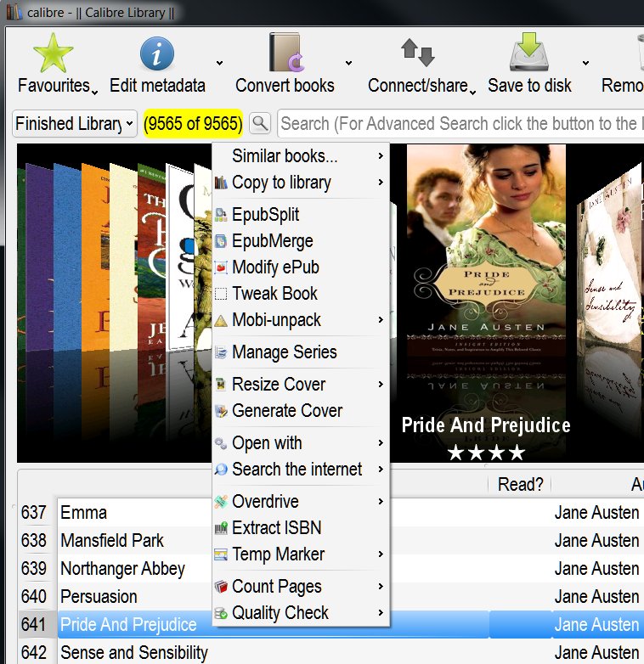
Task: Click the Quality Check icon
Action: pyautogui.click(x=221, y=613)
